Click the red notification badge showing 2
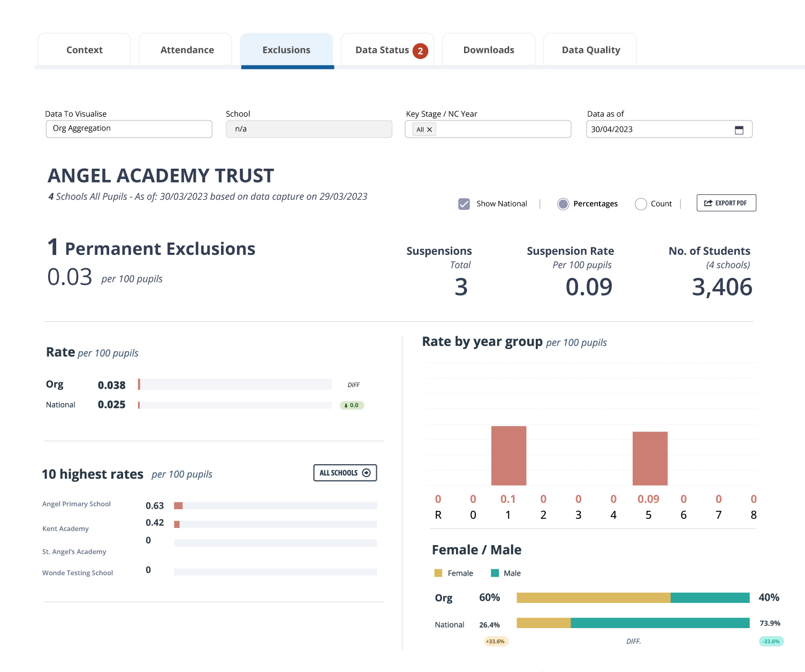805x672 pixels. (x=420, y=51)
